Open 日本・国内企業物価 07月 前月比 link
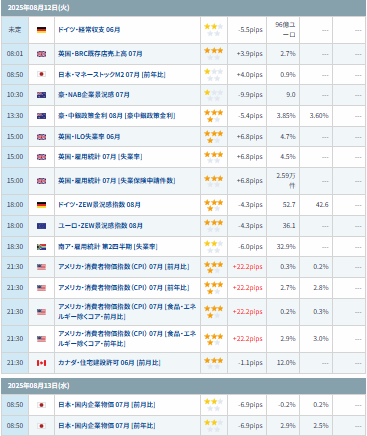 click(x=107, y=405)
